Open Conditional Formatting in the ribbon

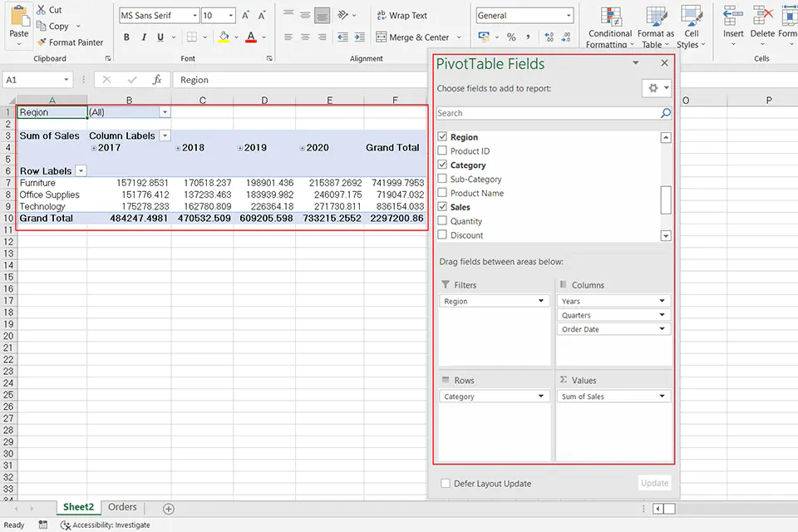tap(609, 25)
